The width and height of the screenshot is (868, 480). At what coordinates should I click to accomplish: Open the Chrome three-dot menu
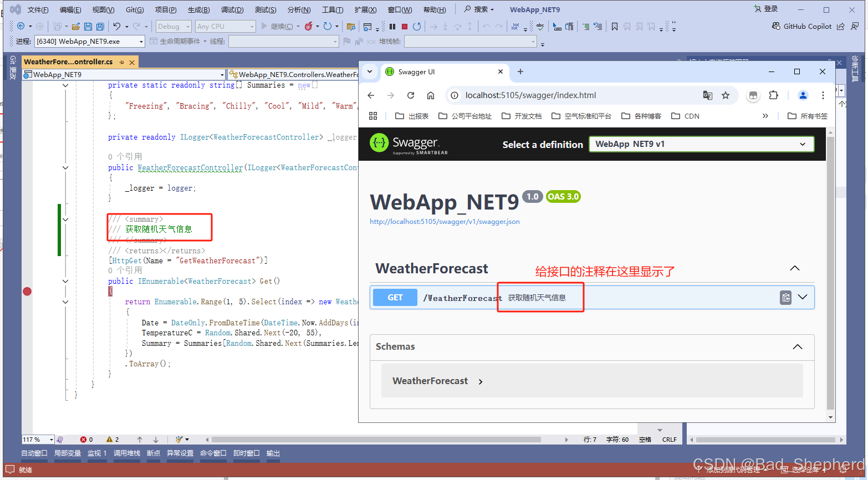(x=823, y=95)
